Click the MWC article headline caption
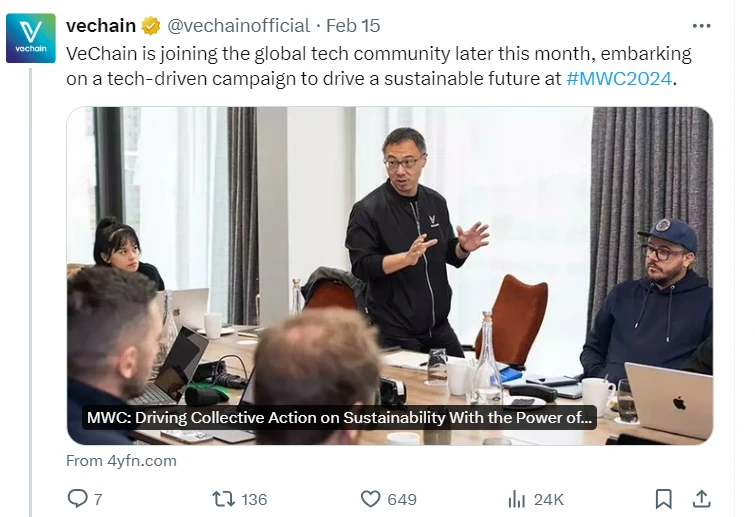Viewport: 755px width, 517px height. 341,418
